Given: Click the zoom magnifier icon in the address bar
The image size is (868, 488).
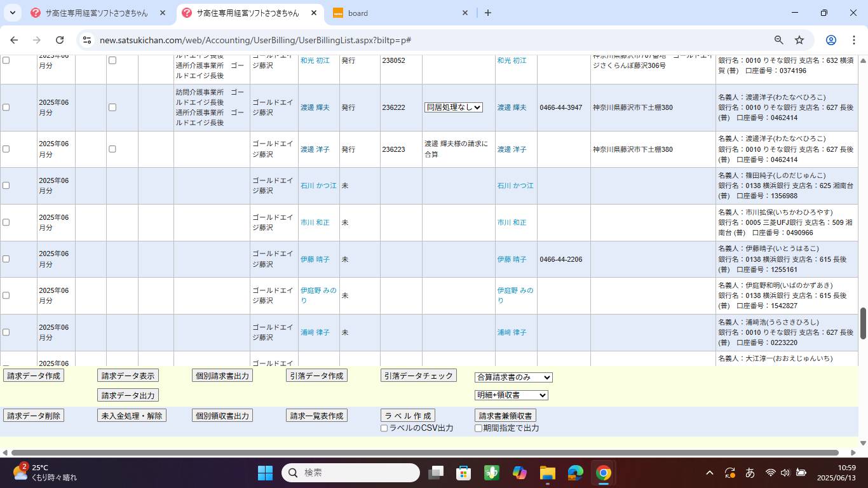Looking at the screenshot, I should tap(778, 40).
